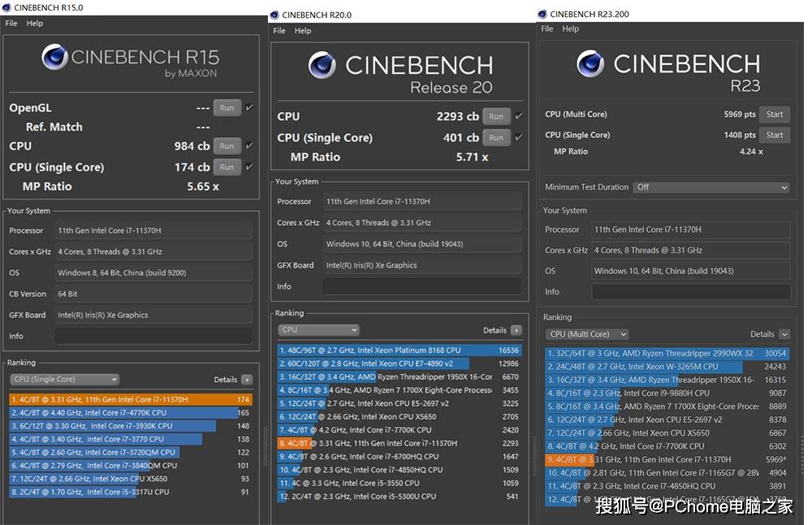Image resolution: width=812 pixels, height=525 pixels.
Task: Select the Xeon W-3265M row in R23
Action: click(667, 367)
